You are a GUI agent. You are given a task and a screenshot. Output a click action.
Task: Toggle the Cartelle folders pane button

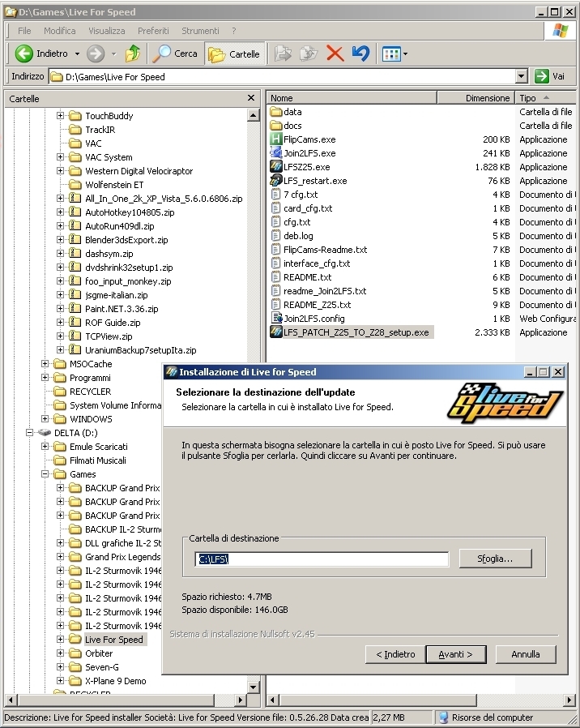235,54
